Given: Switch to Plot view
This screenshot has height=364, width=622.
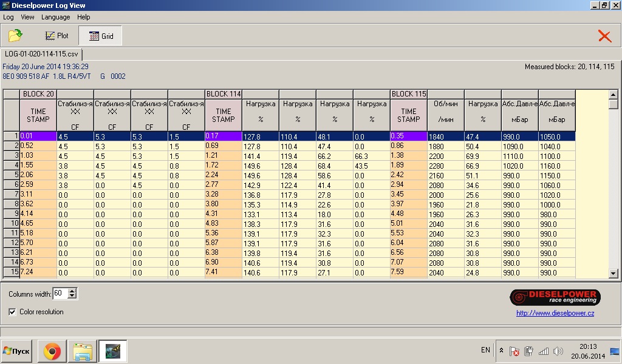Looking at the screenshot, I should pyautogui.click(x=56, y=36).
